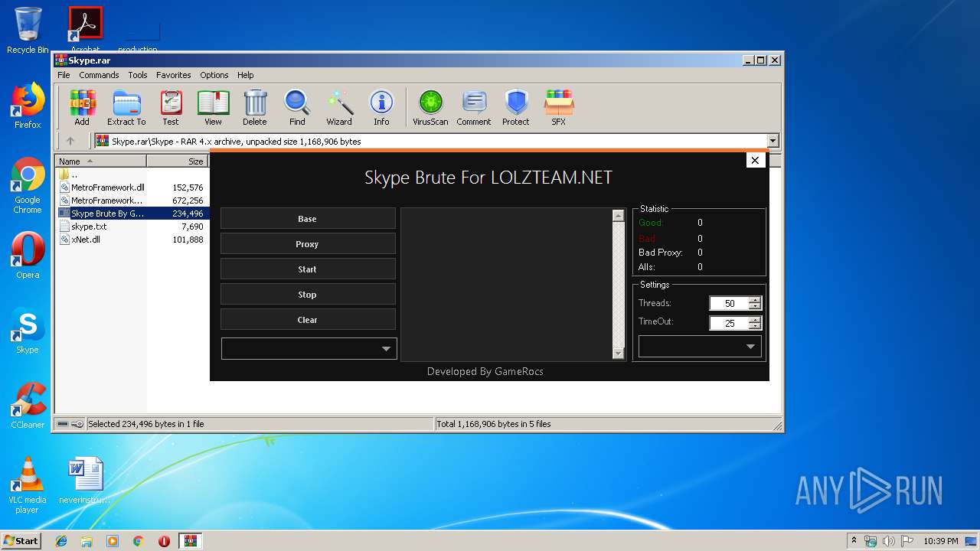Start a VirusScan on the archive

coord(430,108)
